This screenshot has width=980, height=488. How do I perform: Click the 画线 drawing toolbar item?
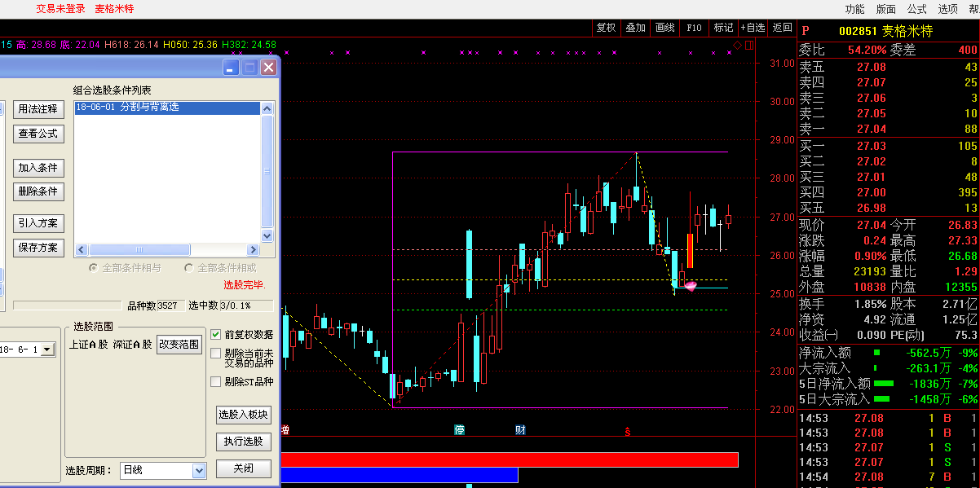[664, 28]
